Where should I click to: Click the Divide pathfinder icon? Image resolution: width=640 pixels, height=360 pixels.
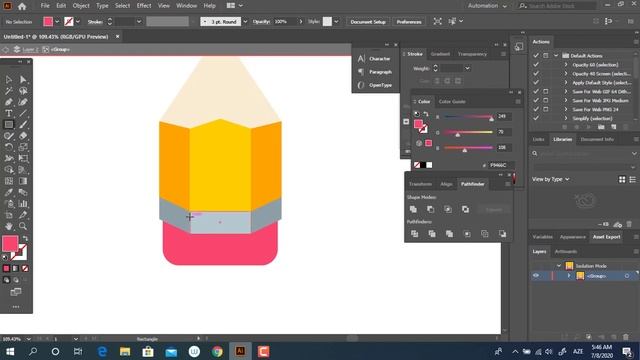tap(414, 234)
